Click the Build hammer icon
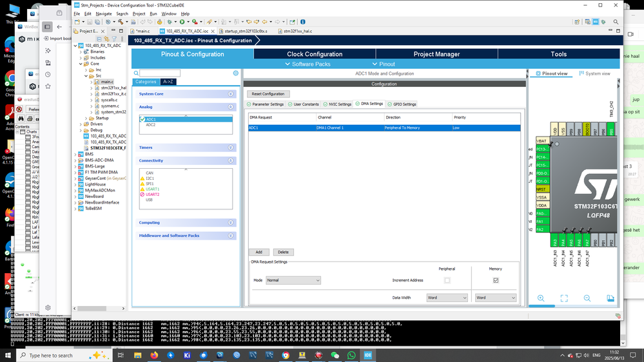Screen dimensions: 644x362 point(121,22)
